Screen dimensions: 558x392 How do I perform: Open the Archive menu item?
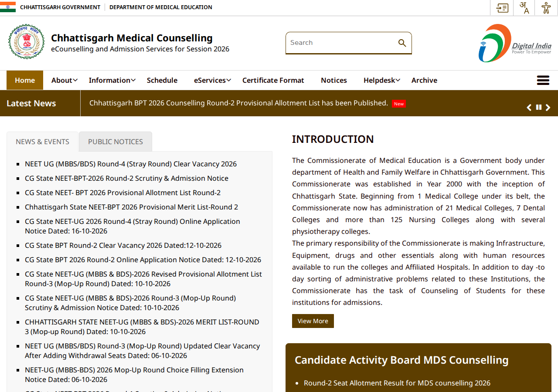pyautogui.click(x=424, y=80)
